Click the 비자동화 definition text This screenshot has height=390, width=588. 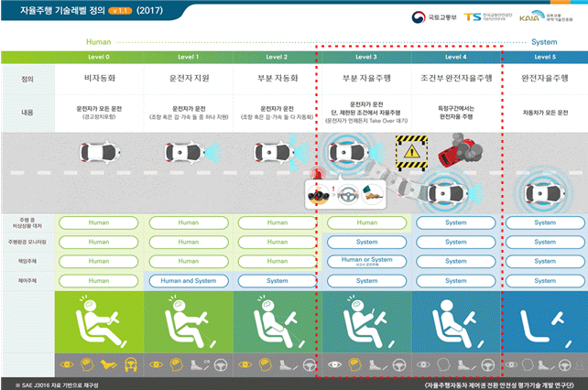[x=100, y=78]
